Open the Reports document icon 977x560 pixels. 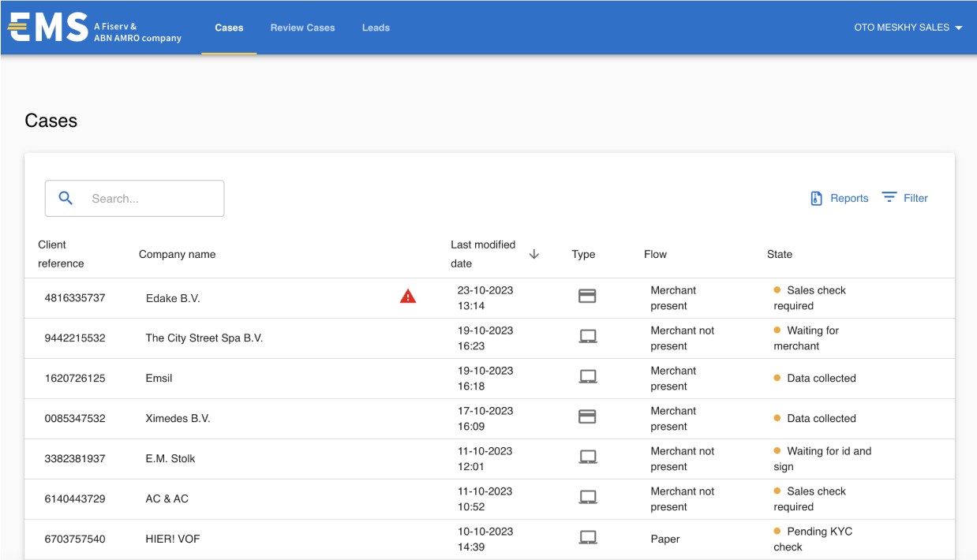(815, 198)
